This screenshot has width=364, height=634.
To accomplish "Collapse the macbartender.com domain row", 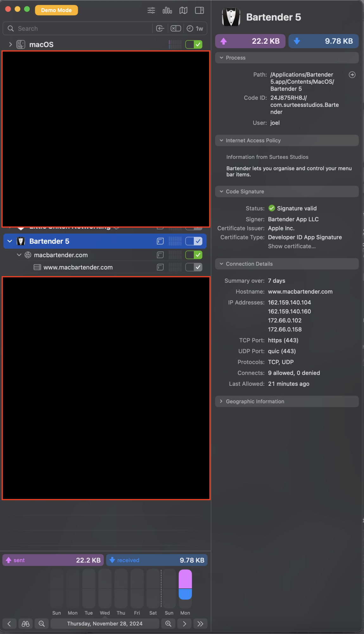I will 19,255.
